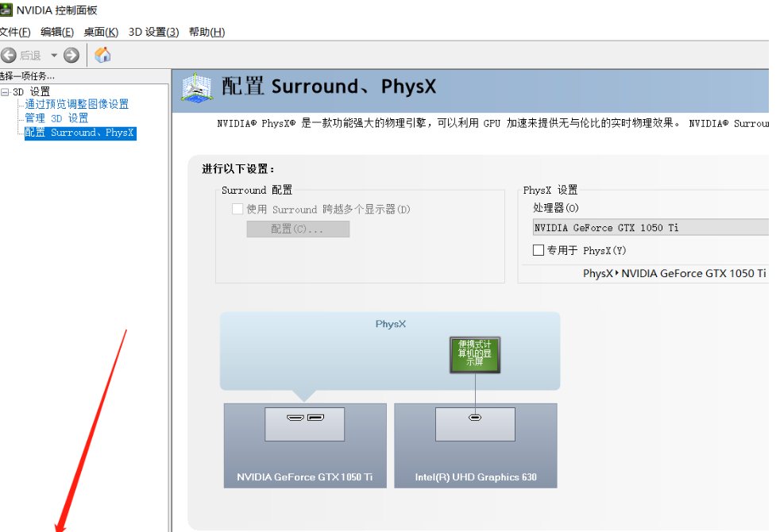Click the Surround 配置 group label
Viewport: 776px width, 532px height.
click(x=257, y=190)
